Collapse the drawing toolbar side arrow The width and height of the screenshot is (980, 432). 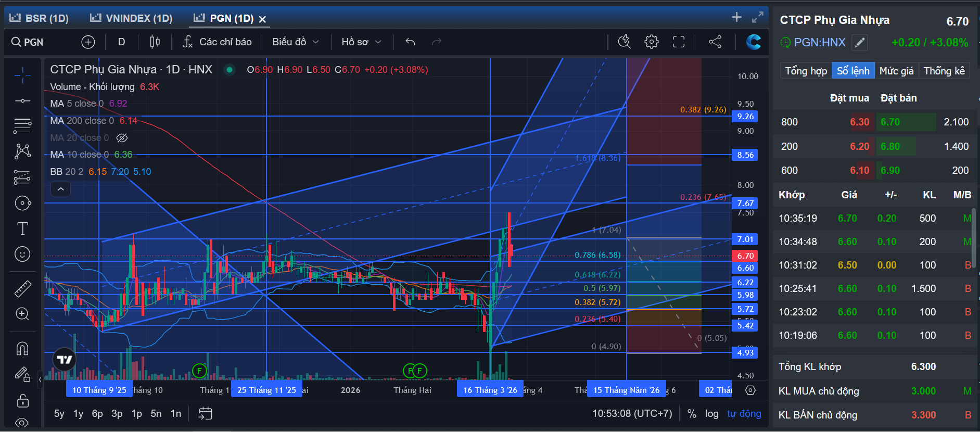[40, 379]
